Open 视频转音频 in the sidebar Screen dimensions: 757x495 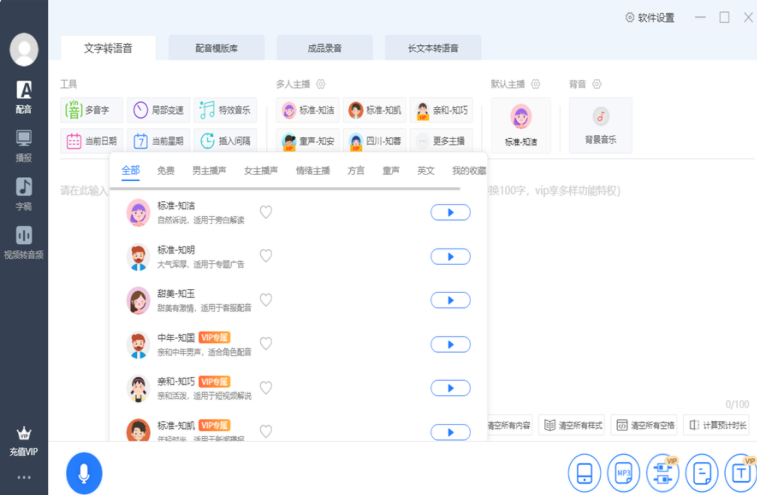point(24,241)
